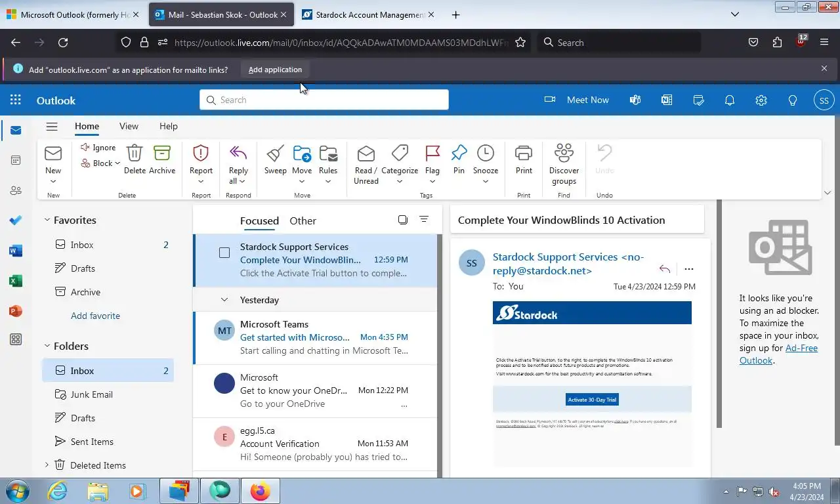Expand the Deleted Items folder

click(x=47, y=465)
